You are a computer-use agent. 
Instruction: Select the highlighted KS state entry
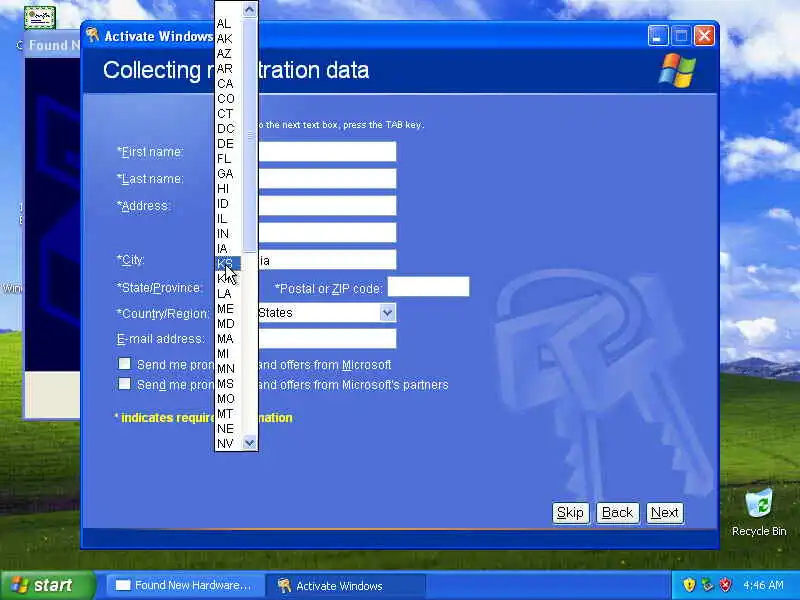[x=228, y=264]
